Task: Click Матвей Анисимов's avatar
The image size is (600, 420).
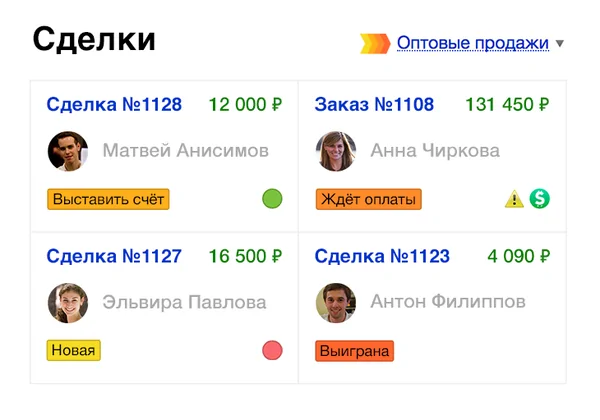Action: tap(68, 151)
